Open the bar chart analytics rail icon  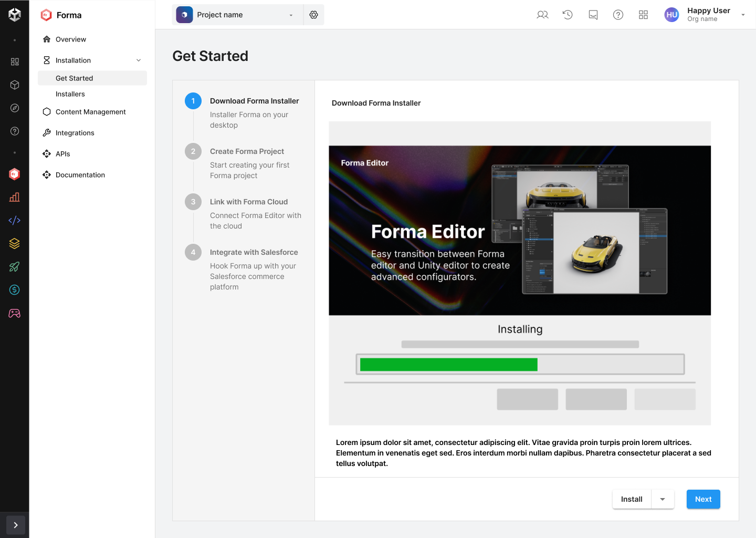[x=15, y=197]
